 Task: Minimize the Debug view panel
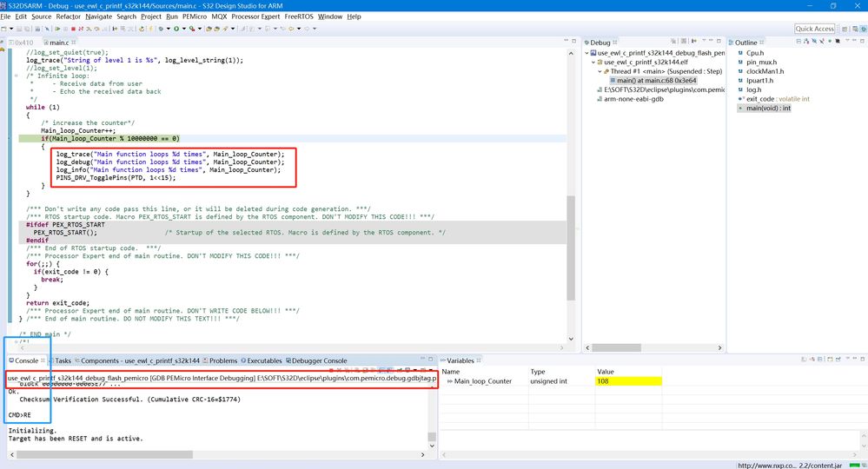coord(711,41)
